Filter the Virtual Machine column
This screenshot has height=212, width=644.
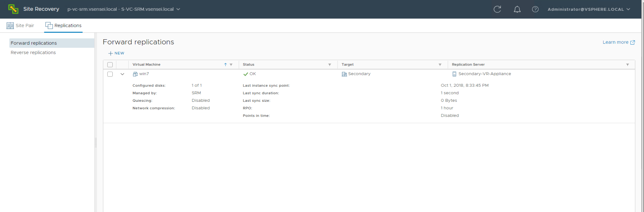point(231,65)
